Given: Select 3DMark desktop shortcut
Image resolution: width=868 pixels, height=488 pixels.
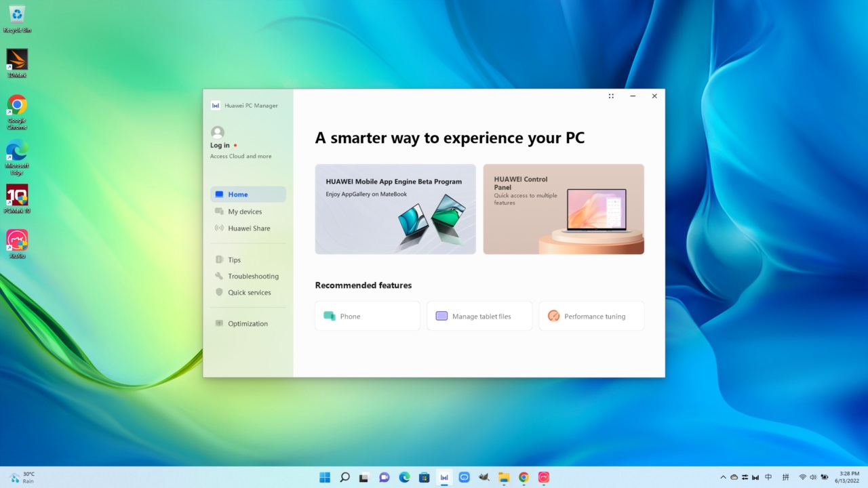Looking at the screenshot, I should (17, 63).
